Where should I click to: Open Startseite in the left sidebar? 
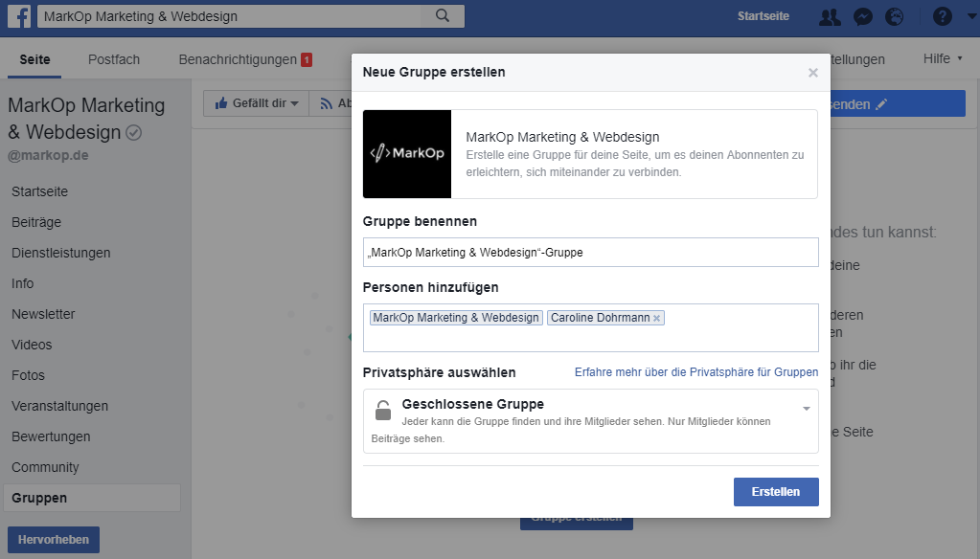(40, 191)
